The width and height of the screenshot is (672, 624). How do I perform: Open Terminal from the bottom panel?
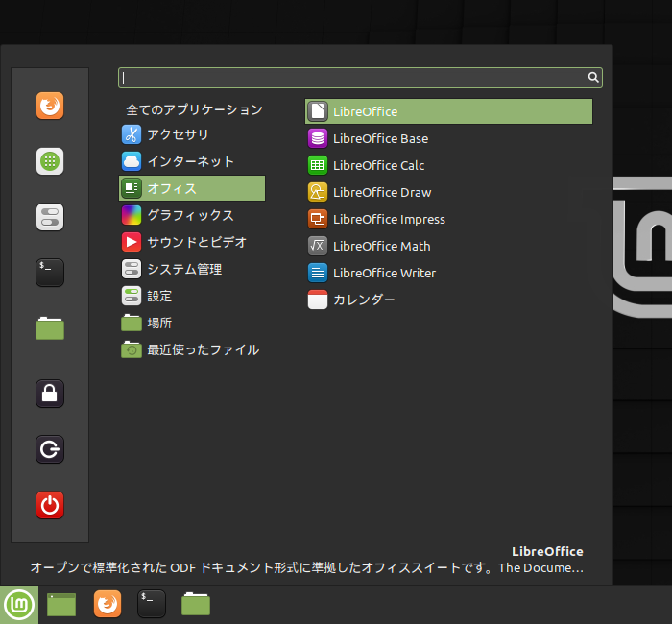click(x=152, y=604)
